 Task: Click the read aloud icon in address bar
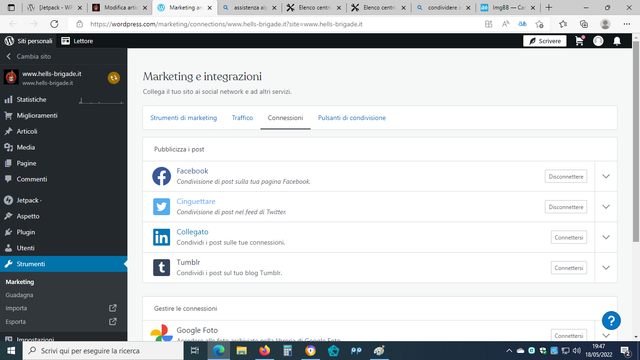505,24
